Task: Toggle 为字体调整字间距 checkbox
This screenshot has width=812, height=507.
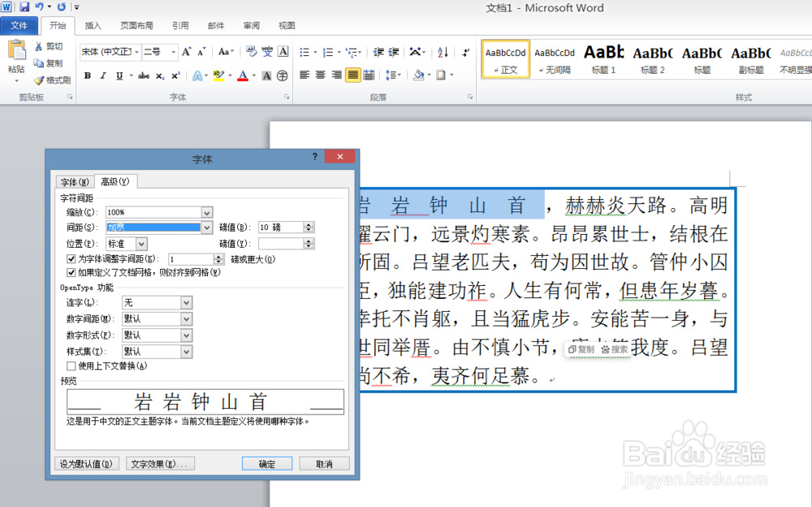Action: [x=71, y=258]
